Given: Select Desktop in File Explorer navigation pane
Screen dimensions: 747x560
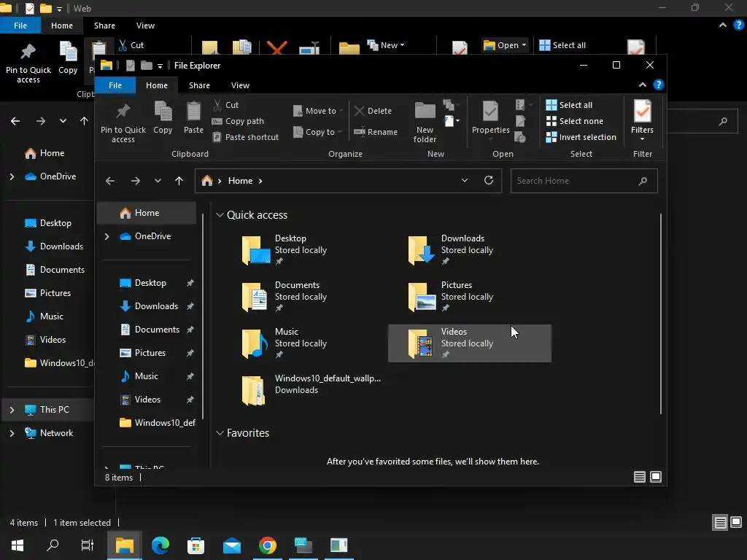Looking at the screenshot, I should 146,283.
